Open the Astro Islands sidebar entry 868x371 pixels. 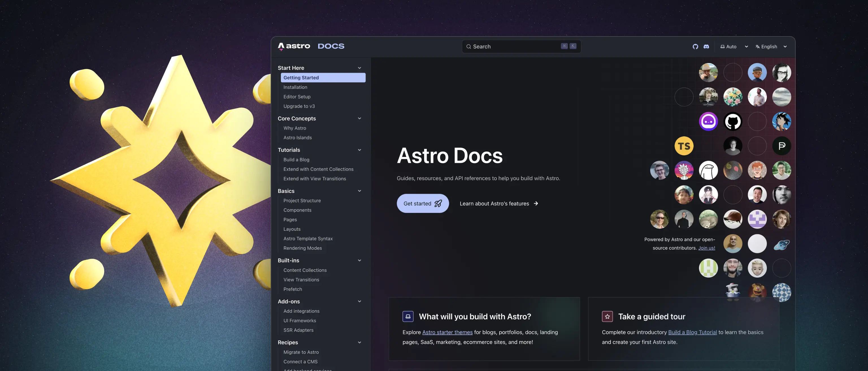[x=298, y=137]
